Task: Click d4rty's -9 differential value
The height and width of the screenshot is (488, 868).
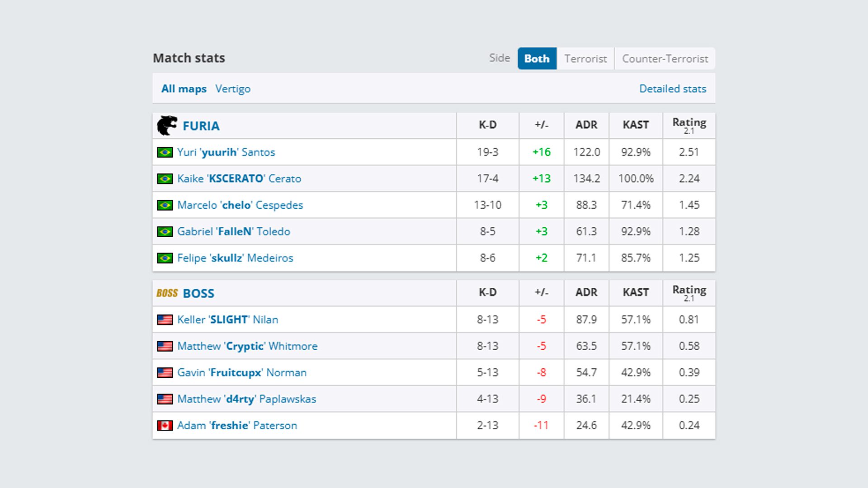Action: point(542,399)
